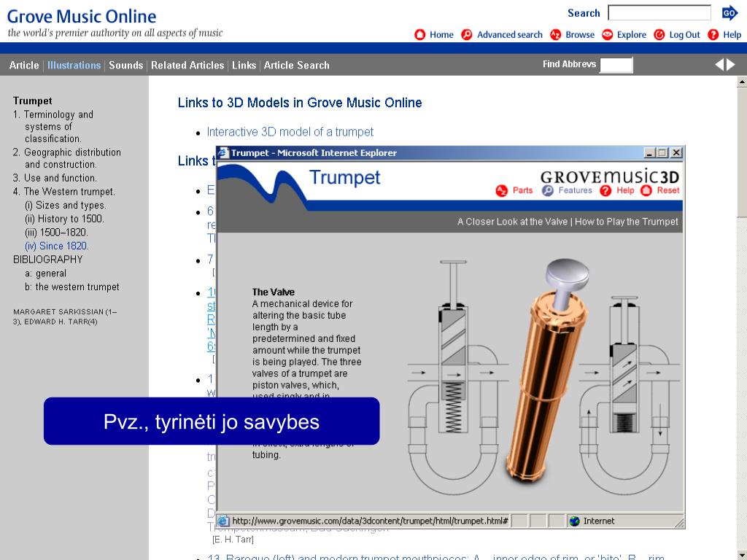Click the Features magnifier icon in the popup
Viewport: 747px width, 560px height.
coord(548,190)
